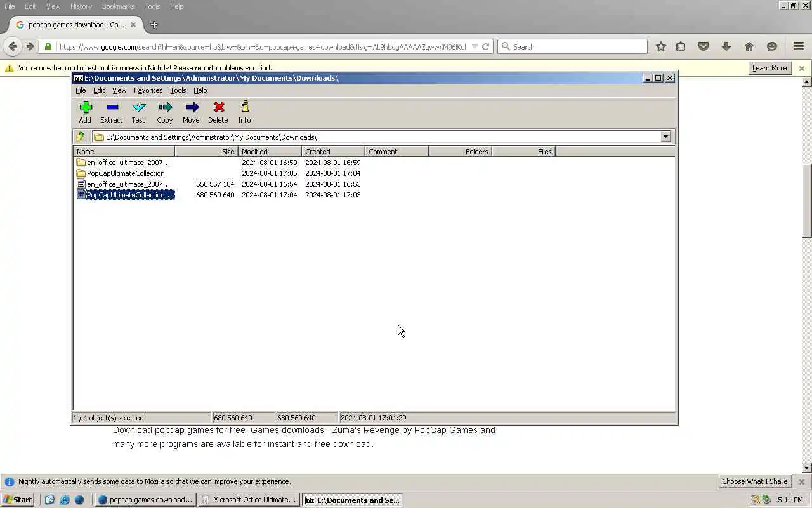Open the 7-Zip Tools menu
The width and height of the screenshot is (812, 508).
178,90
